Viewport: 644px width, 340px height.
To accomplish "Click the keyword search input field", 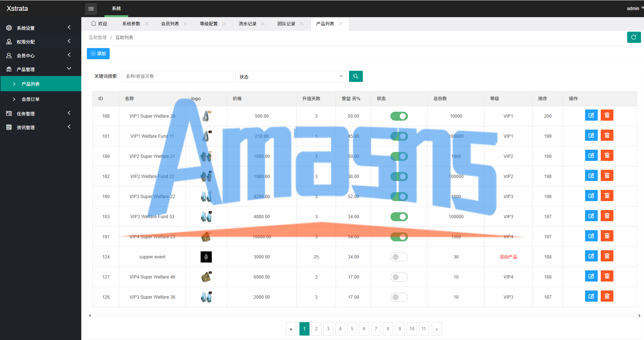I will (x=178, y=76).
